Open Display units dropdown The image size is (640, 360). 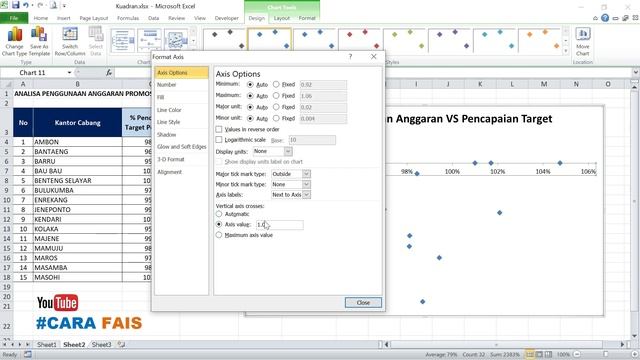288,151
